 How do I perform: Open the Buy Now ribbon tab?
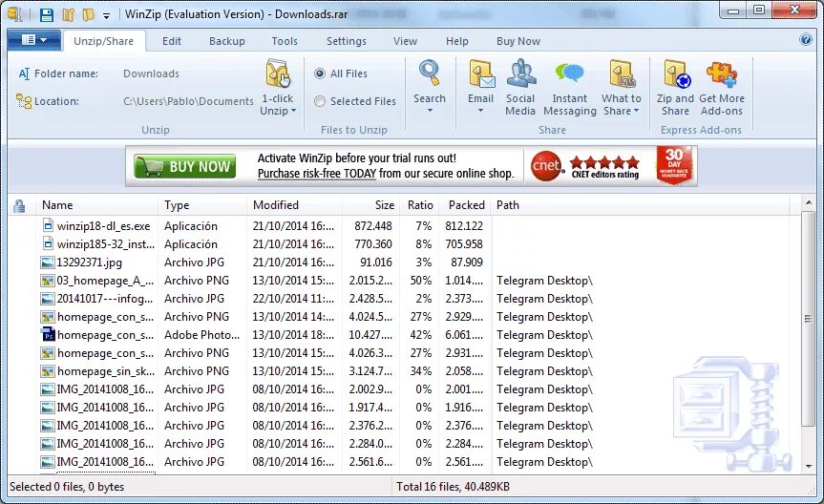[518, 41]
